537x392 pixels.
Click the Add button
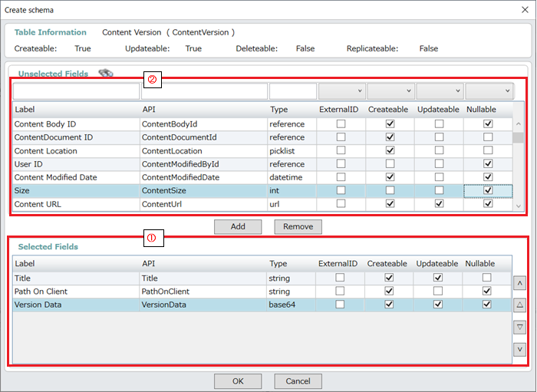(x=238, y=227)
